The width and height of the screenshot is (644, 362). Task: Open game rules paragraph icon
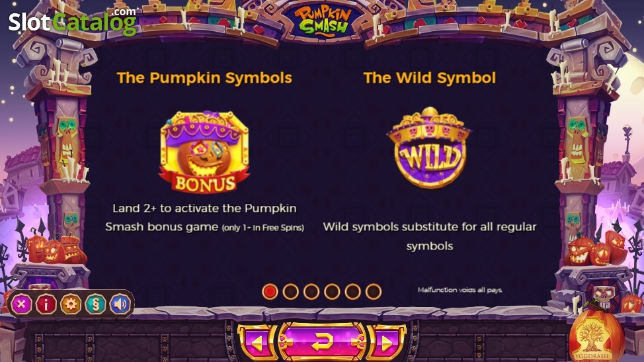95,304
